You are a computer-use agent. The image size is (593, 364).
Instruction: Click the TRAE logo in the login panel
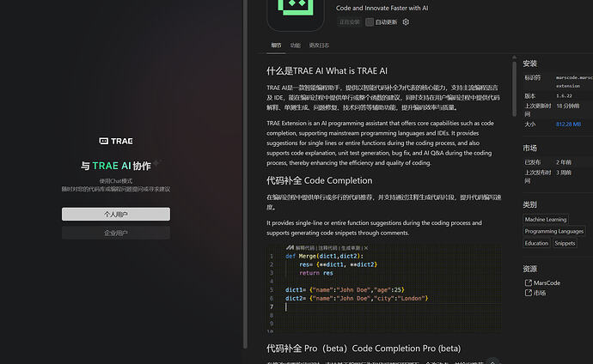click(116, 141)
